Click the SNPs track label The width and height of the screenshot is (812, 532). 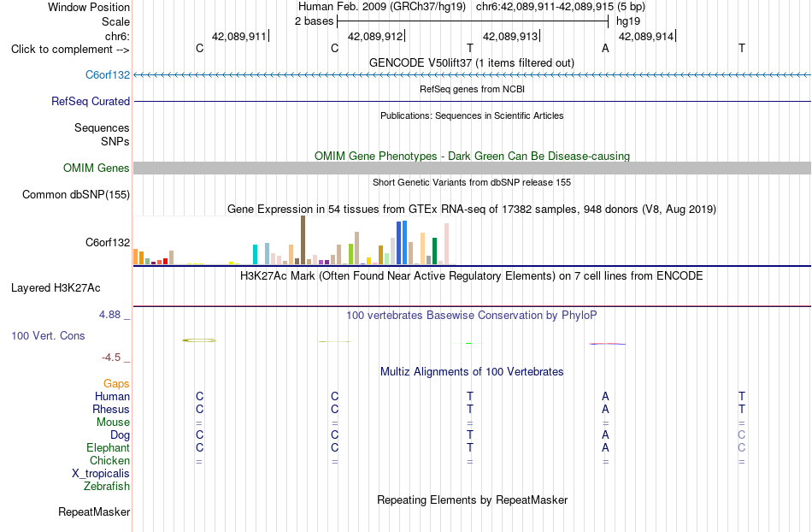tap(115, 141)
